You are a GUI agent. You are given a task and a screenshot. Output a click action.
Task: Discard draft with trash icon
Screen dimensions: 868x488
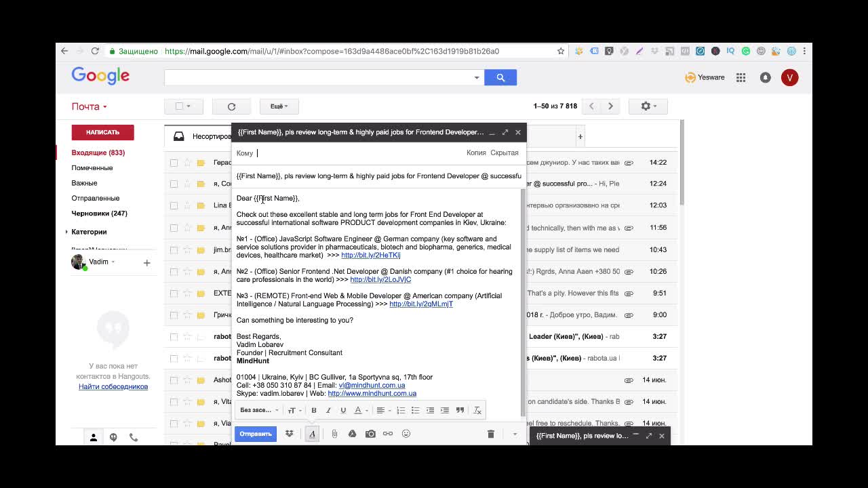point(491,434)
